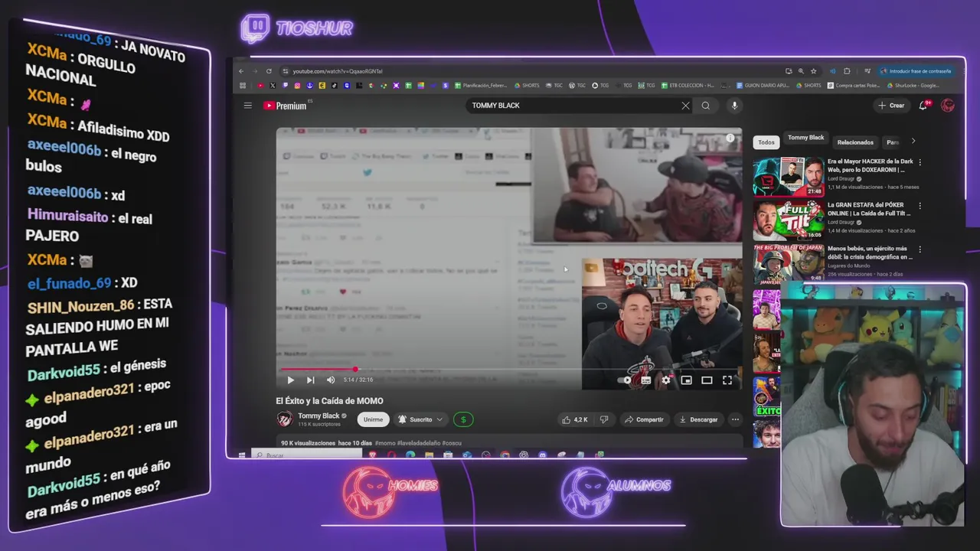
Task: Open options menu for HACKER Dark Web video
Action: coord(920,162)
